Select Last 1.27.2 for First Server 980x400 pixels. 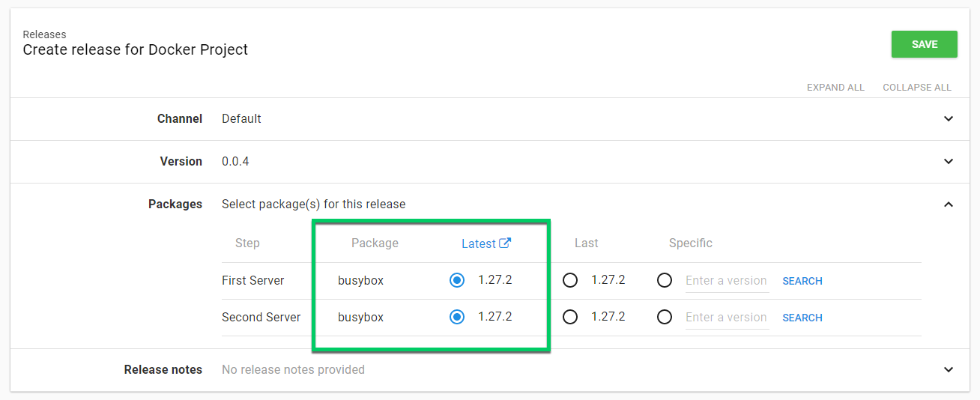coord(570,280)
